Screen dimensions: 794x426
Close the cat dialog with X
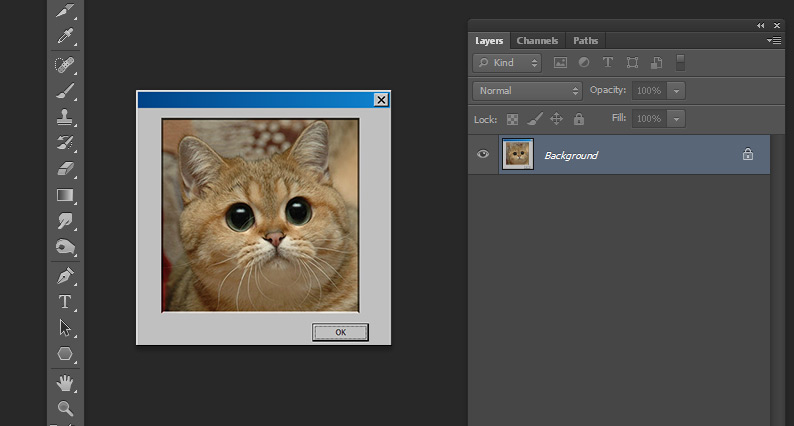(381, 100)
